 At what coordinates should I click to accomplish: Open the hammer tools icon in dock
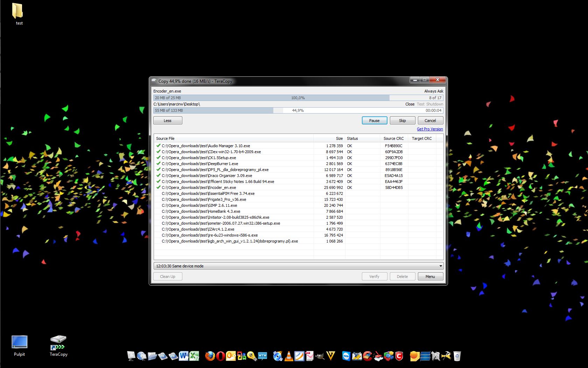tap(446, 356)
